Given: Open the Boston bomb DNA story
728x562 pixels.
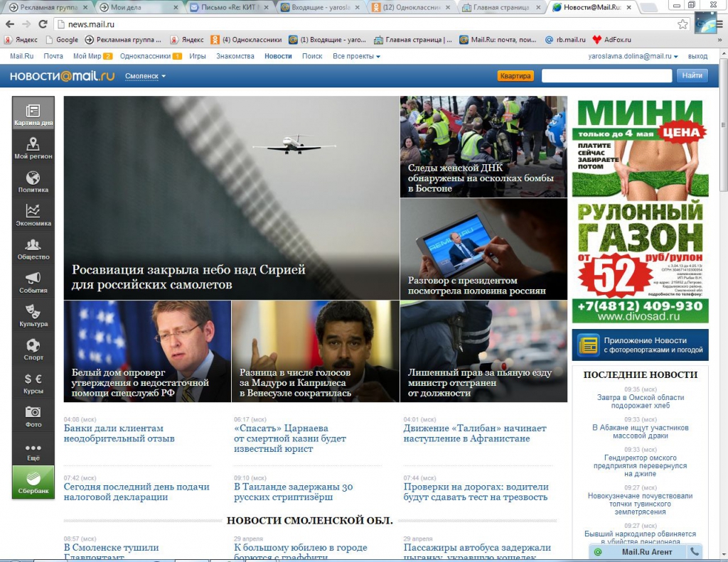Looking at the screenshot, I should click(x=483, y=146).
